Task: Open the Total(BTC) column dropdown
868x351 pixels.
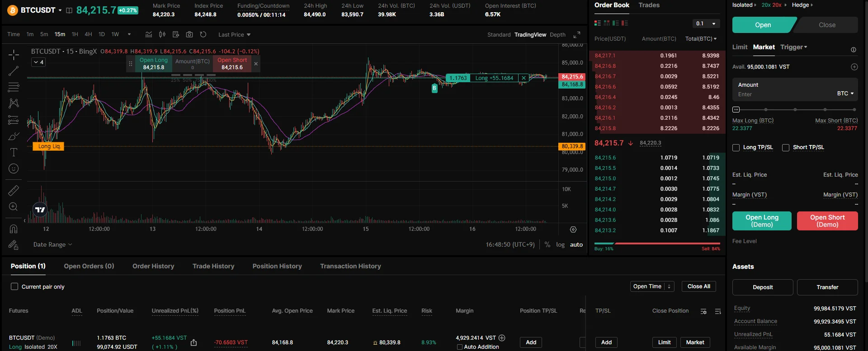Action: (x=701, y=39)
